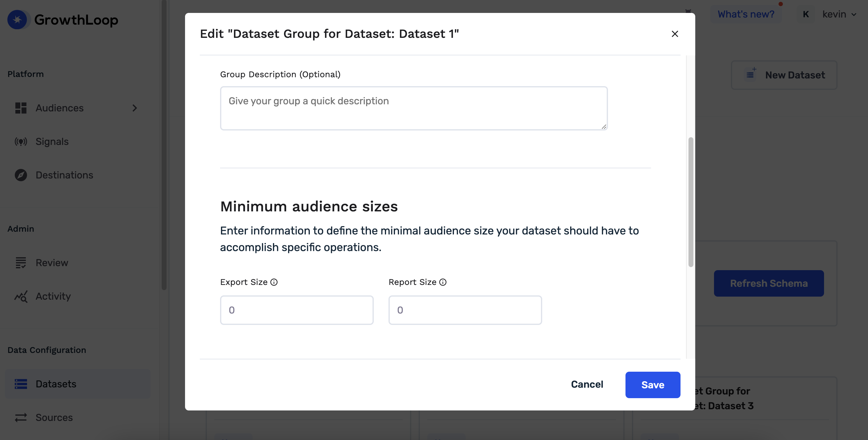Click the sidebar vertical scrollbar
The height and width of the screenshot is (440, 868).
(164, 145)
